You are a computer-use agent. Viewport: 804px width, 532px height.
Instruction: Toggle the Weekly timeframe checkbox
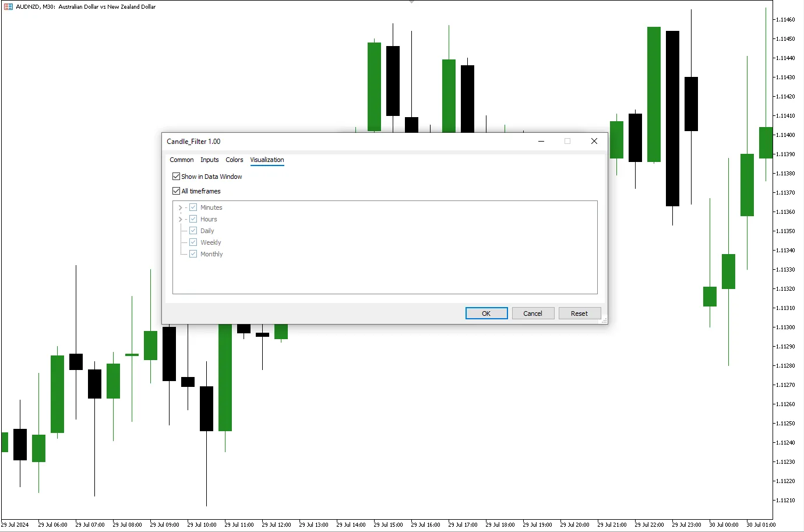pos(193,242)
